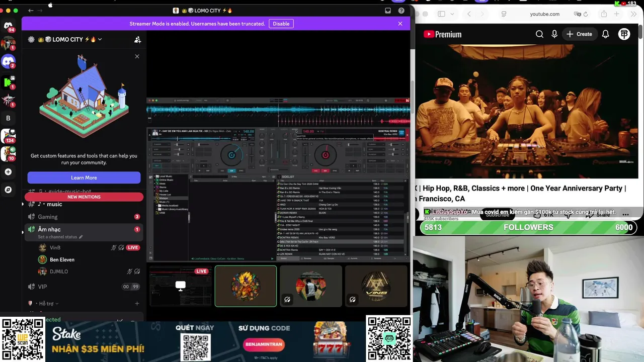Open more actions under YouTube video
The width and height of the screenshot is (644, 362).
pyautogui.click(x=625, y=215)
